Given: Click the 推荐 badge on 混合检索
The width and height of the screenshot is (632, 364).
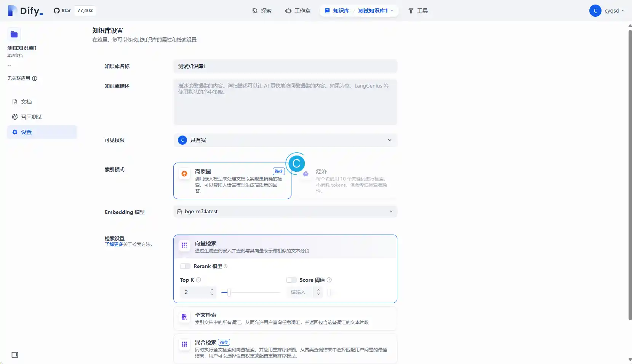Looking at the screenshot, I should pos(224,342).
